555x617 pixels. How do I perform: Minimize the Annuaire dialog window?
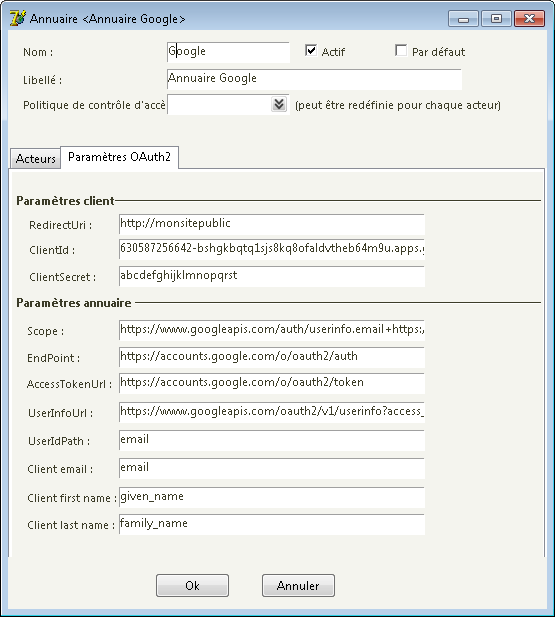pos(463,18)
